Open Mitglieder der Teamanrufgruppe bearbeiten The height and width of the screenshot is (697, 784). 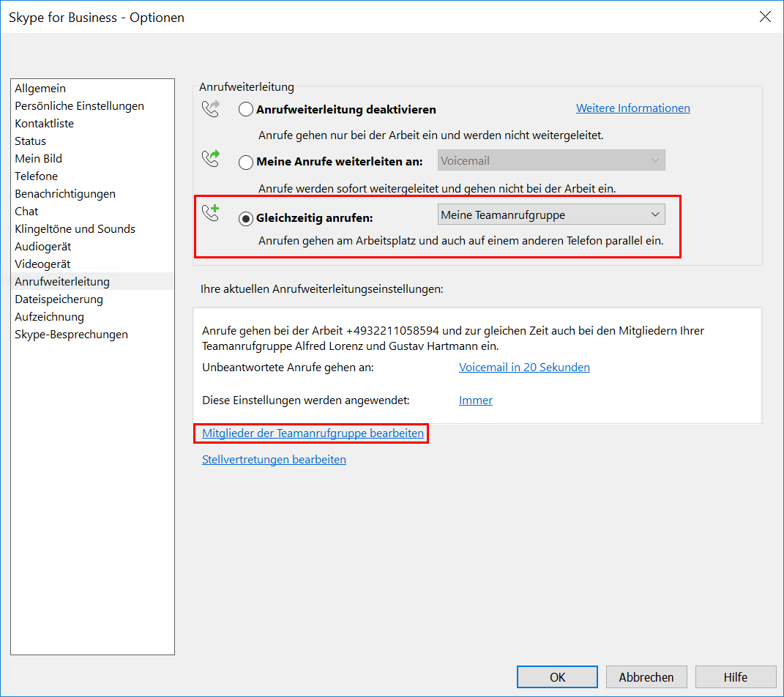pos(313,433)
